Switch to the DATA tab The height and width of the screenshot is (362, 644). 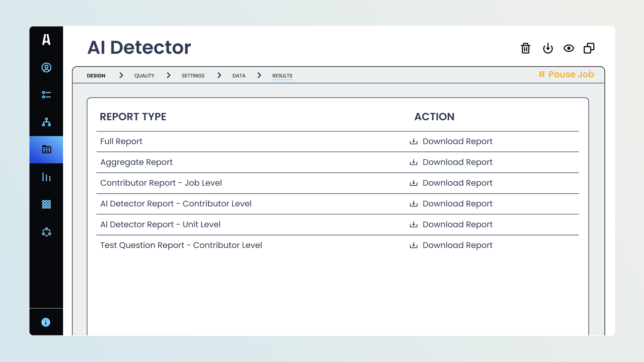(x=239, y=75)
